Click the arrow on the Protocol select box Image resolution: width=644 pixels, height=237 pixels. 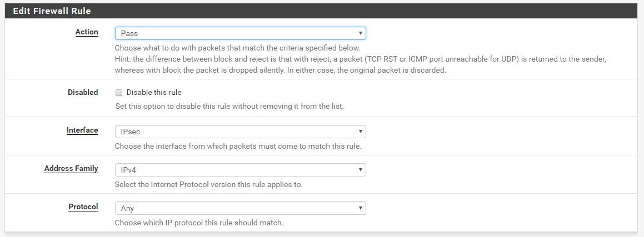pos(360,208)
